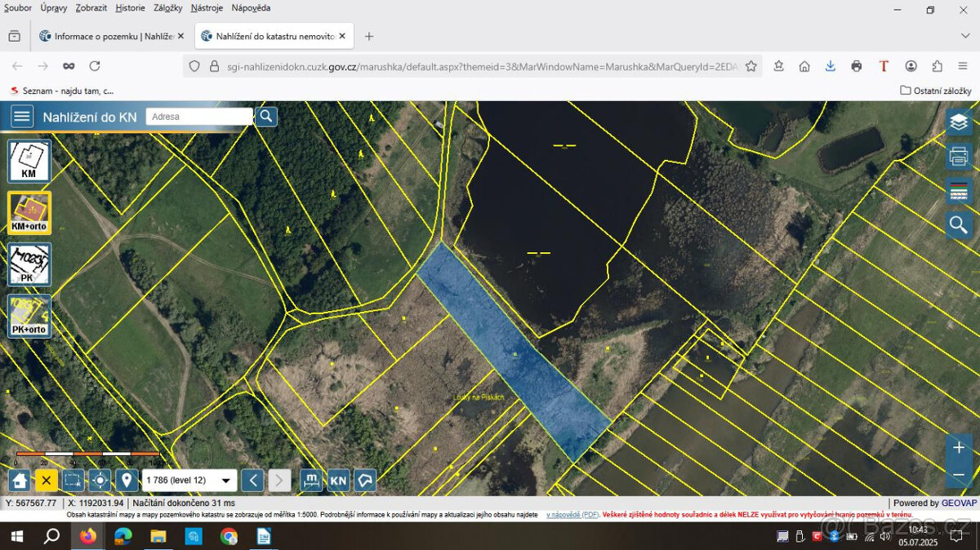Screen dimensions: 980x550
Task: Open the v nápovědě (PDF) link
Action: click(x=572, y=515)
